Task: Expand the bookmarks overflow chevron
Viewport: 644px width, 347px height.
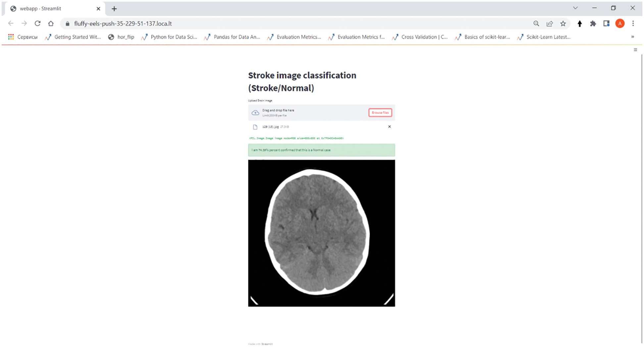Action: tap(632, 37)
